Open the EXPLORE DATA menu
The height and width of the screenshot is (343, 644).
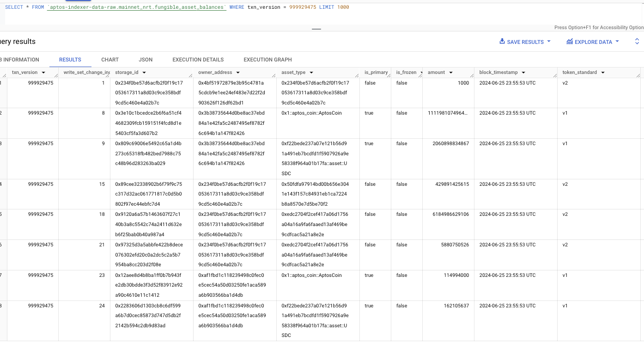tap(593, 42)
